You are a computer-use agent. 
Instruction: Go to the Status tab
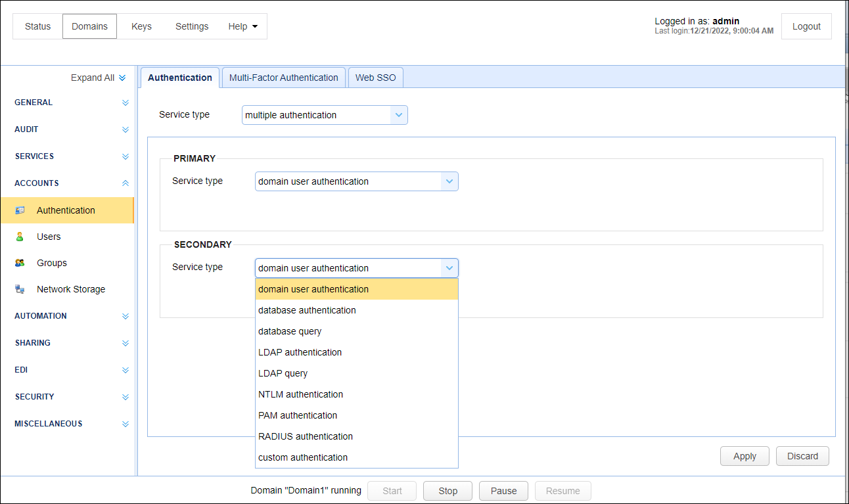pyautogui.click(x=37, y=26)
